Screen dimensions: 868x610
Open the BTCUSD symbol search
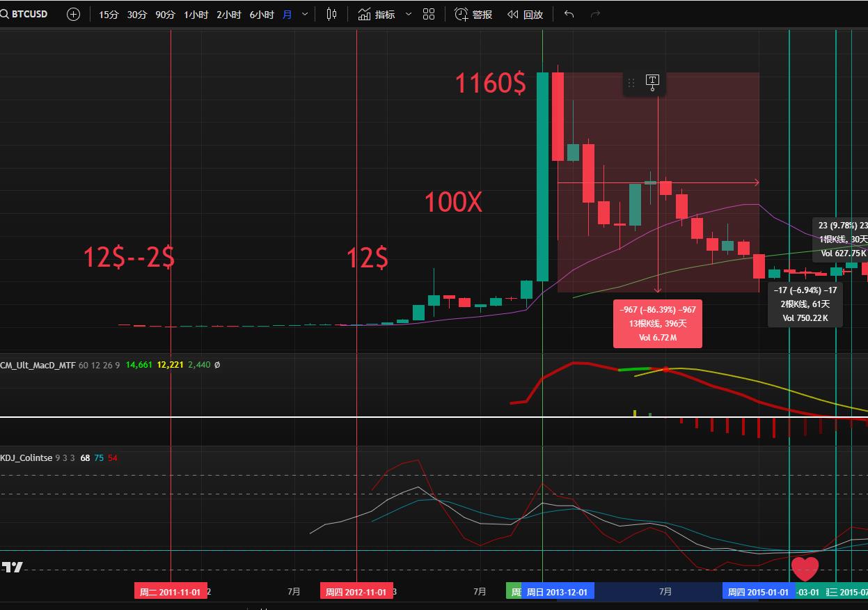pos(25,14)
